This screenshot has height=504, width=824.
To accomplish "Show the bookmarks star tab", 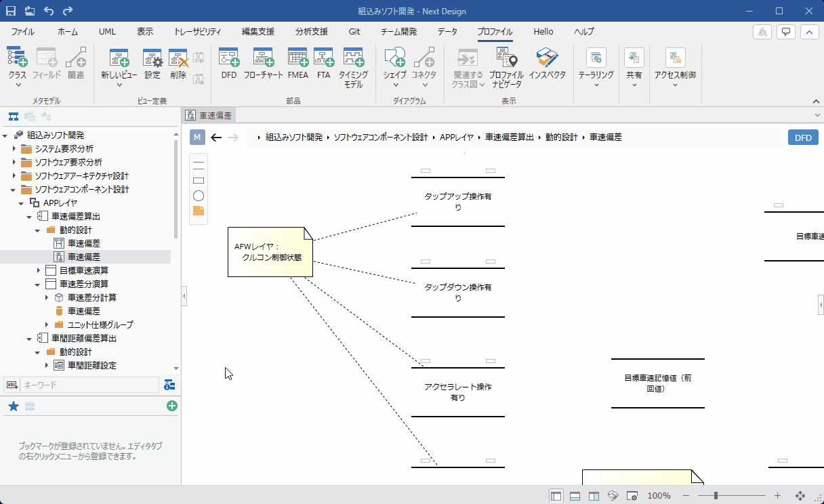I will coord(13,406).
